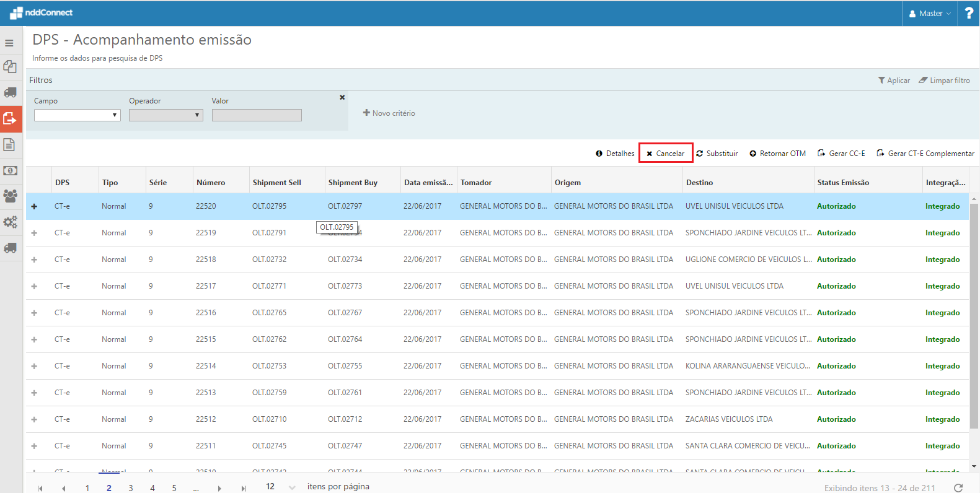The image size is (980, 493).
Task: Expand row details for number 22519
Action: (34, 233)
